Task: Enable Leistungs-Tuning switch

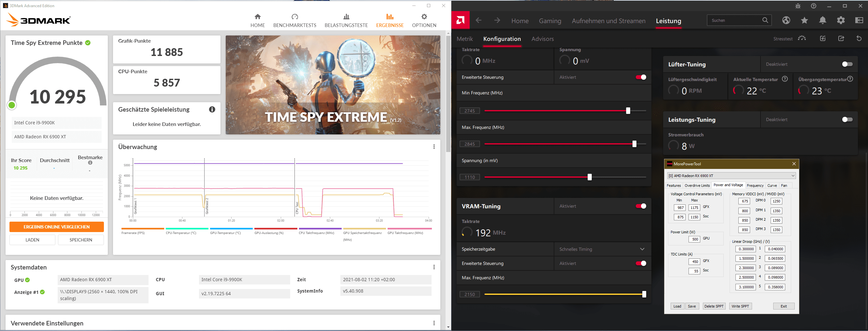Action: 847,119
